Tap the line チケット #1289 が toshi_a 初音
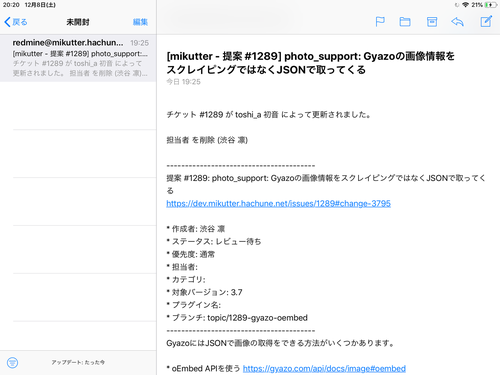The width and height of the screenshot is (500, 375). pyautogui.click(x=269, y=115)
